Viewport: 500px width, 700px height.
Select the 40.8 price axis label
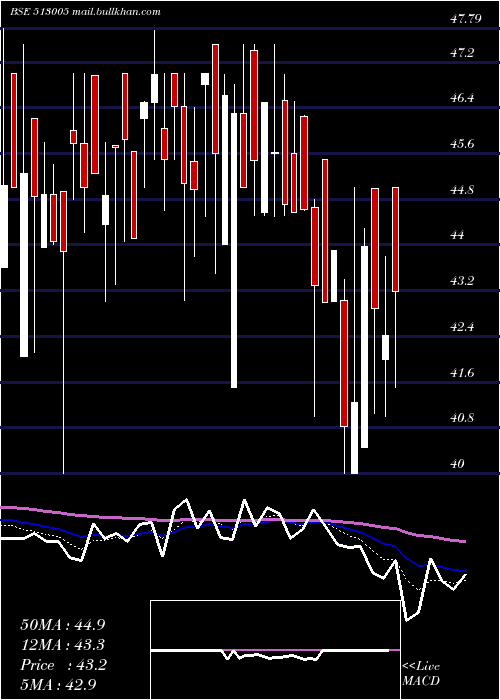[462, 418]
